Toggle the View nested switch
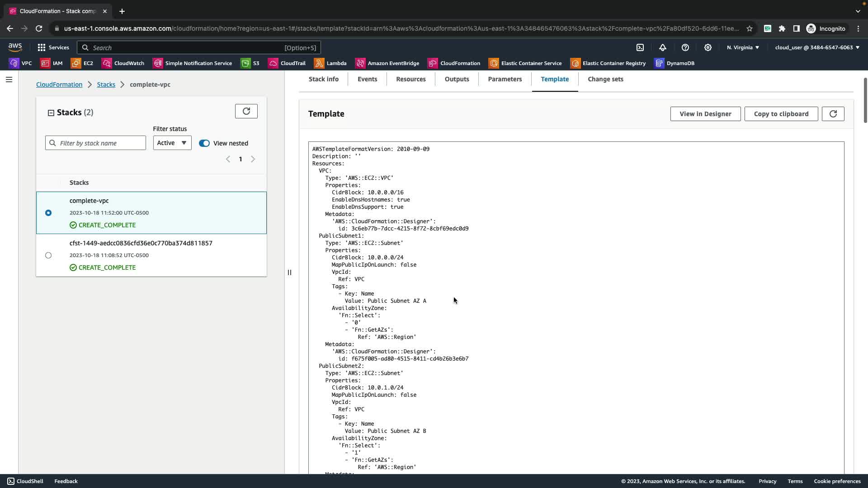 point(204,143)
